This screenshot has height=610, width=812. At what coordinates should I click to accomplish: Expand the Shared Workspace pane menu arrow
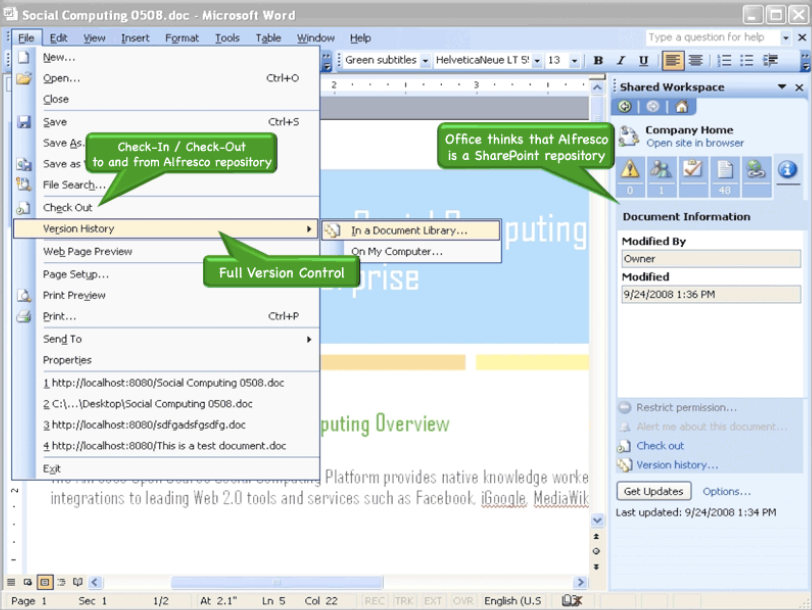[781, 87]
